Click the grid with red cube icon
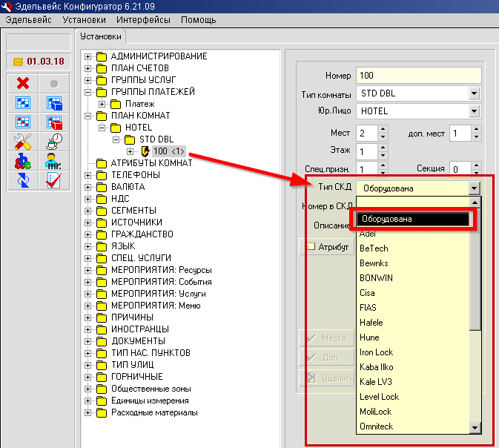 click(x=54, y=122)
